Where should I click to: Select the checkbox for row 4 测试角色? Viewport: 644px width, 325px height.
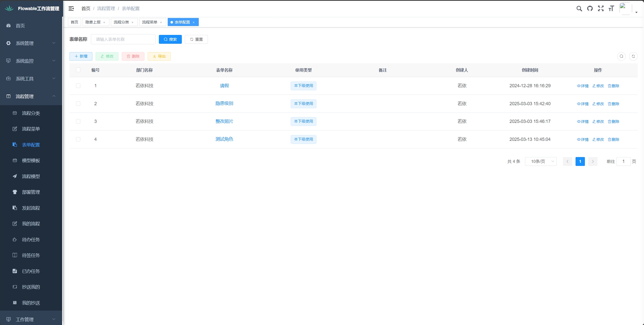coord(78,139)
